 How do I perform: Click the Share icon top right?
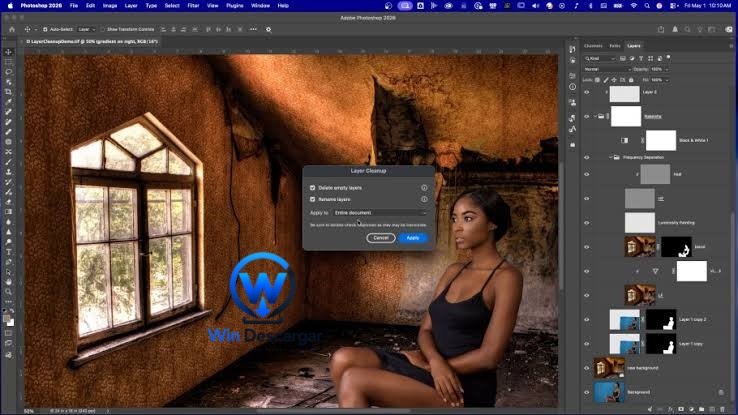pyautogui.click(x=661, y=29)
